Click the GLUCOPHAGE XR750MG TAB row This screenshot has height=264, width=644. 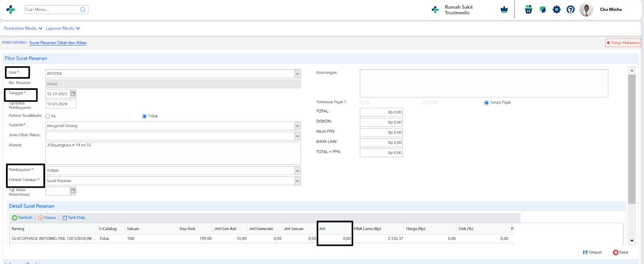pyautogui.click(x=262, y=239)
